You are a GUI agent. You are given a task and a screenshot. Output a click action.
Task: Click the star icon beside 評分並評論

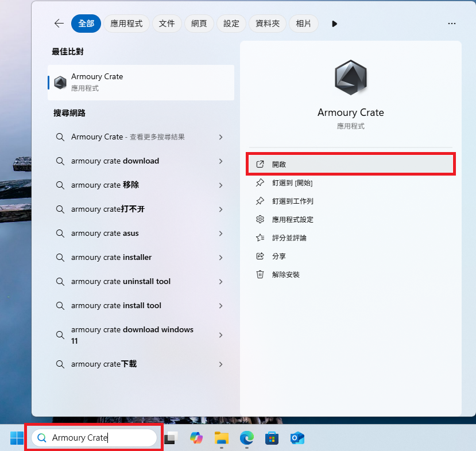click(x=260, y=238)
